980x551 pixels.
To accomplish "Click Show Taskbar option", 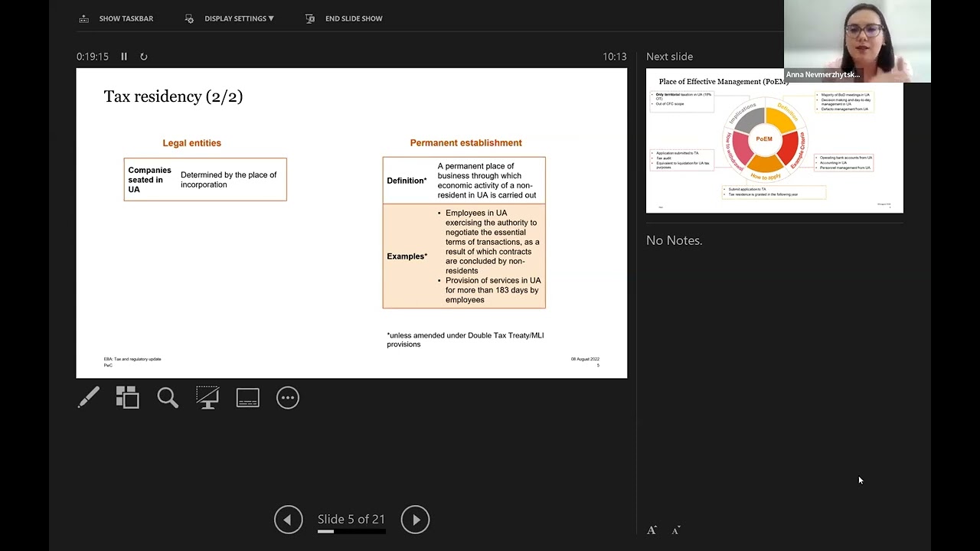I will point(126,18).
